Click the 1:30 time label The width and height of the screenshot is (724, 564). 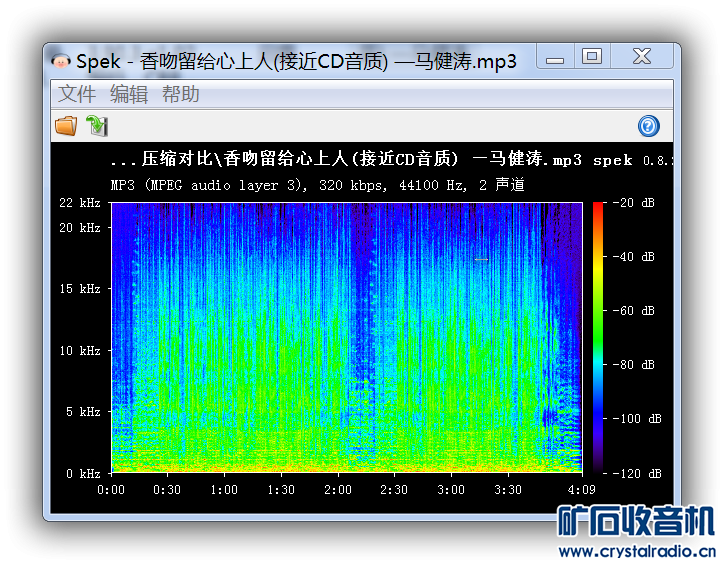281,490
